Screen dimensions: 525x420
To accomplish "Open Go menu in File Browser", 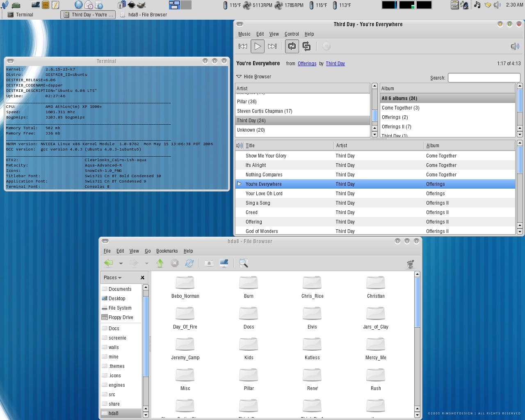I will [148, 251].
